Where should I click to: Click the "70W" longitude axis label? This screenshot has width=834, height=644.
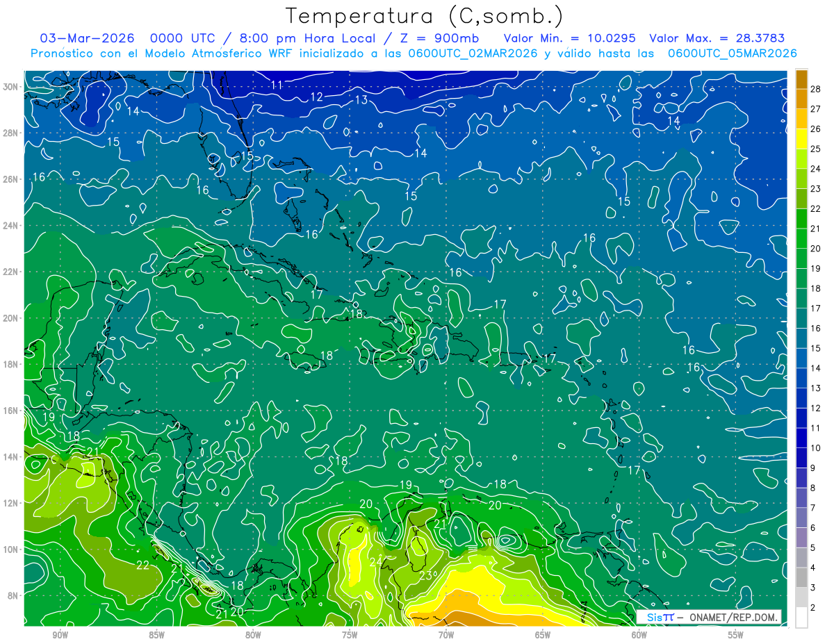(446, 635)
